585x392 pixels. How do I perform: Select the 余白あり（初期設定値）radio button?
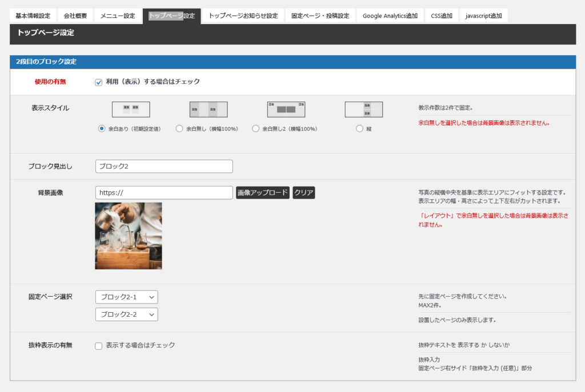pyautogui.click(x=102, y=129)
